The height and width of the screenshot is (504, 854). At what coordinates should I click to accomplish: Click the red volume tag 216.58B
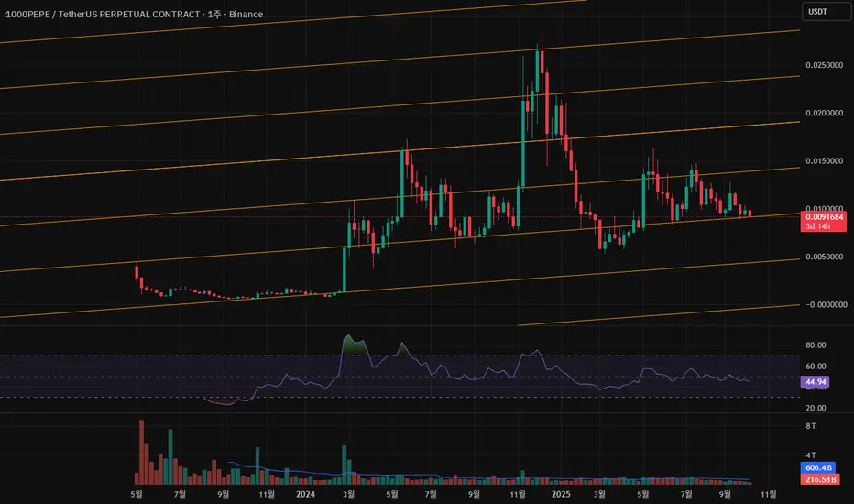820,479
